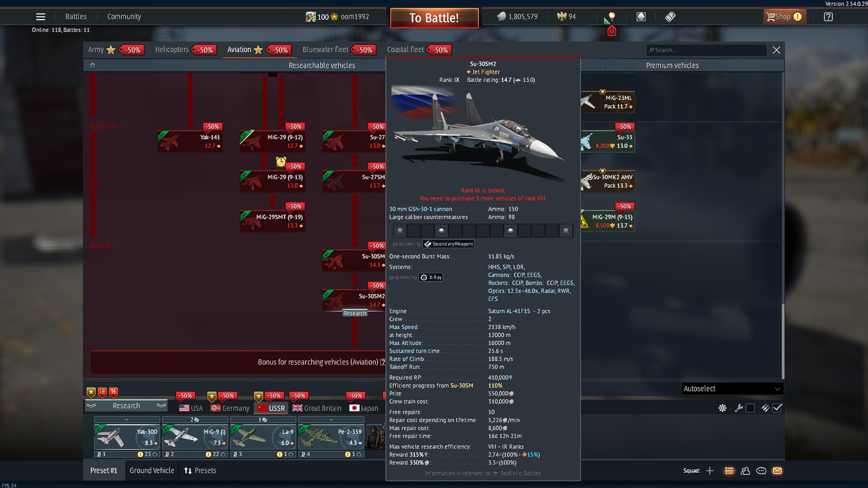
Task: Select the La-9 crew slot thumbnail
Action: coord(263,437)
